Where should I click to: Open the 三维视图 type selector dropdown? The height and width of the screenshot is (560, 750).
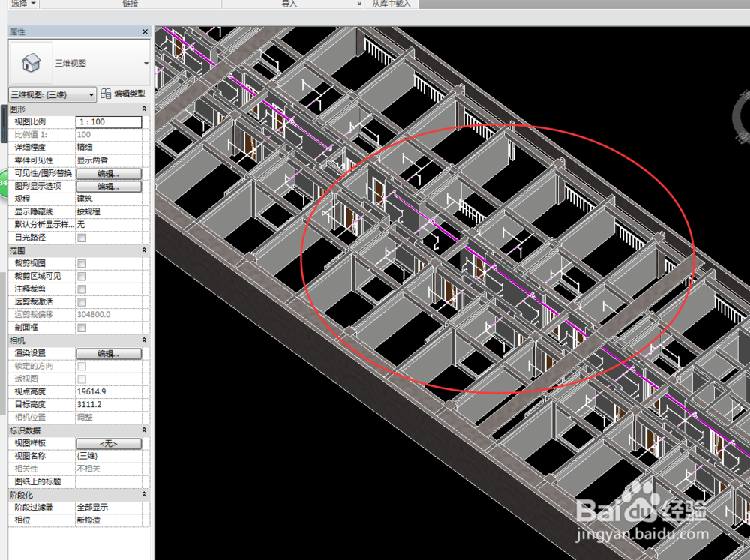[146, 63]
